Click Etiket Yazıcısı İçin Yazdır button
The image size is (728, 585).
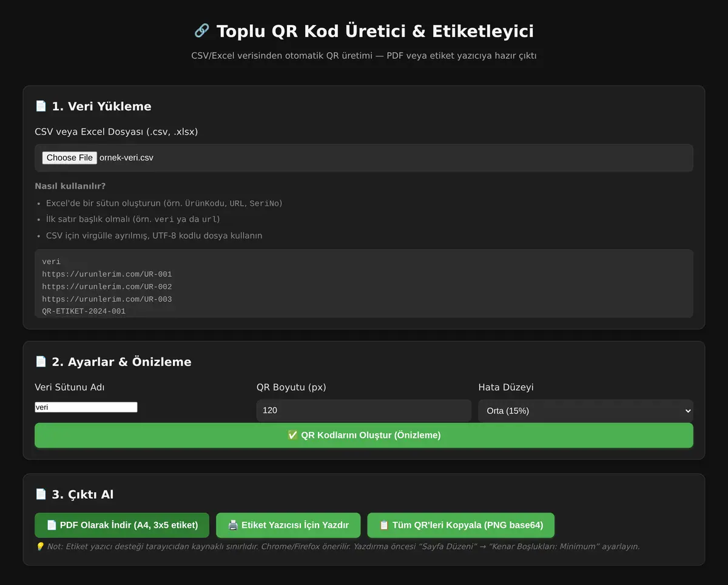(x=288, y=525)
